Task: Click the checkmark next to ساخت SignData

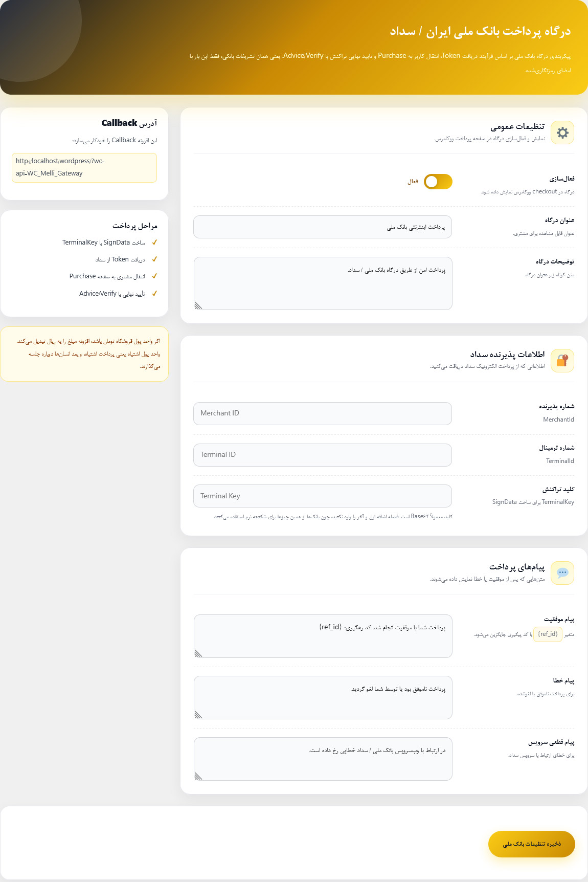Action: (x=154, y=242)
